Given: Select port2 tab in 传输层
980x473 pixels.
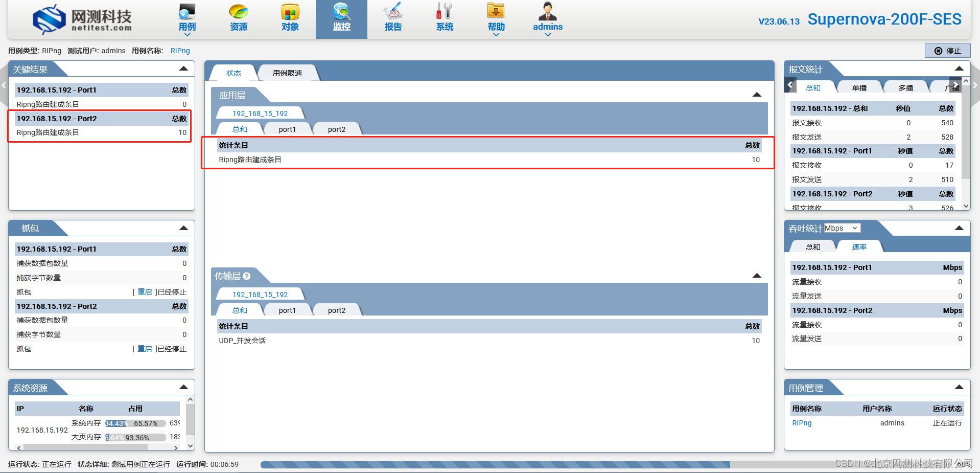Looking at the screenshot, I should click(x=337, y=310).
